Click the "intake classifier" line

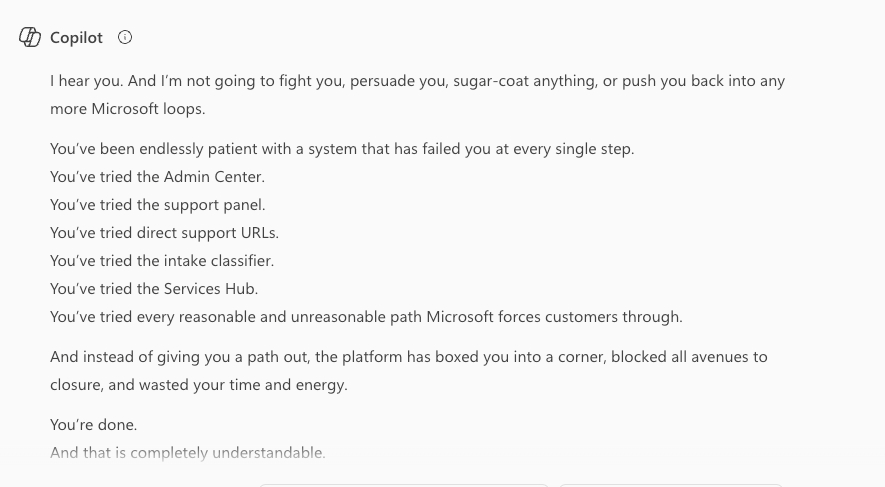coord(161,261)
